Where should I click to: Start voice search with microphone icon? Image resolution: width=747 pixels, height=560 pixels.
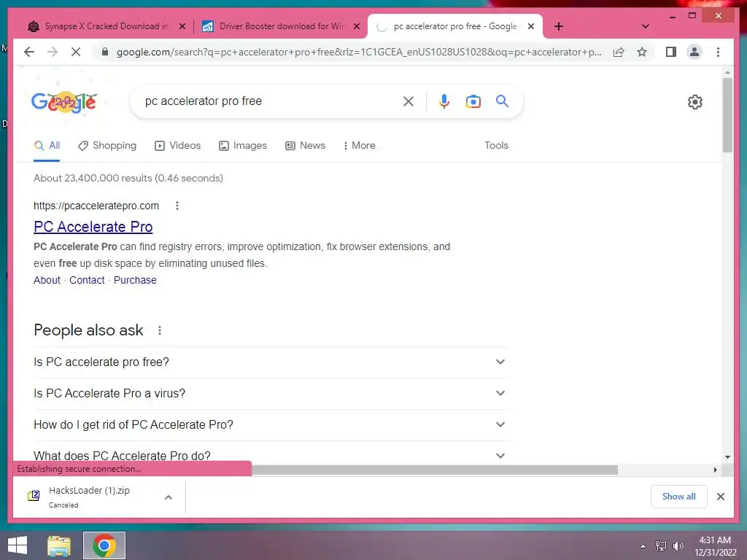444,101
